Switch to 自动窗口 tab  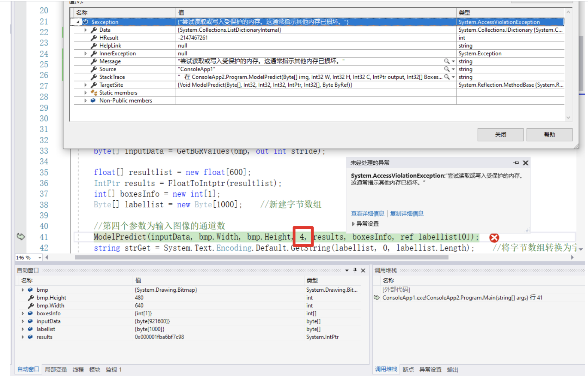click(x=28, y=369)
